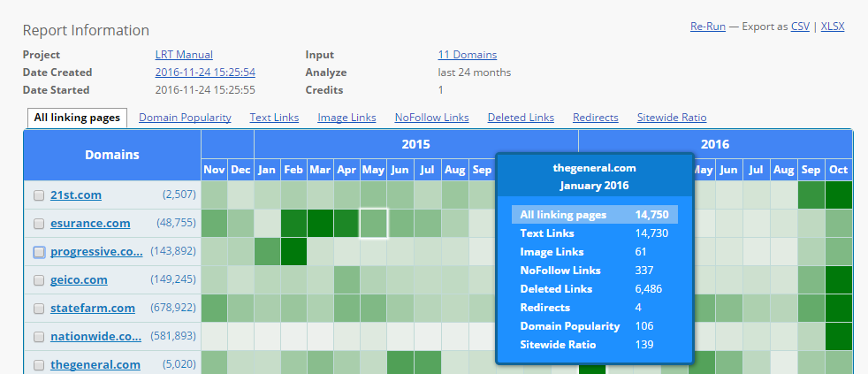Select esurance.com May 2015 highlighted cell
The height and width of the screenshot is (374, 868).
[x=374, y=224]
